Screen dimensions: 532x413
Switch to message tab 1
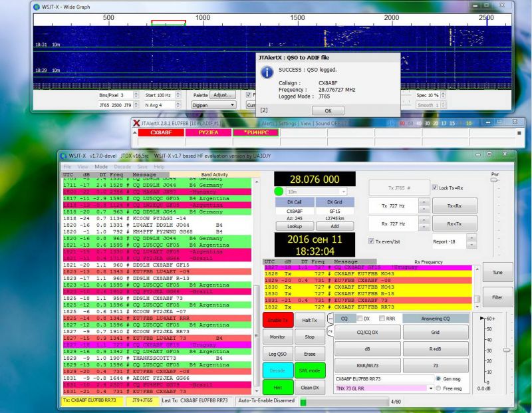click(x=331, y=319)
